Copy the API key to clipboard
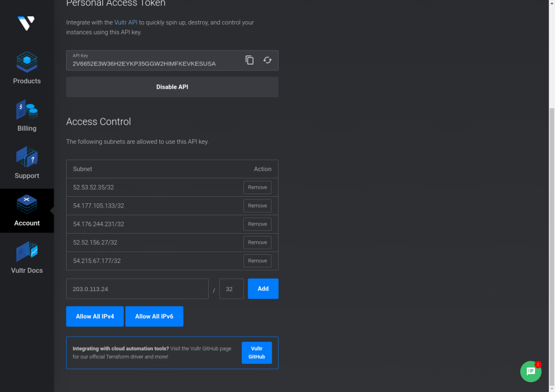This screenshot has width=555, height=392. pyautogui.click(x=249, y=60)
